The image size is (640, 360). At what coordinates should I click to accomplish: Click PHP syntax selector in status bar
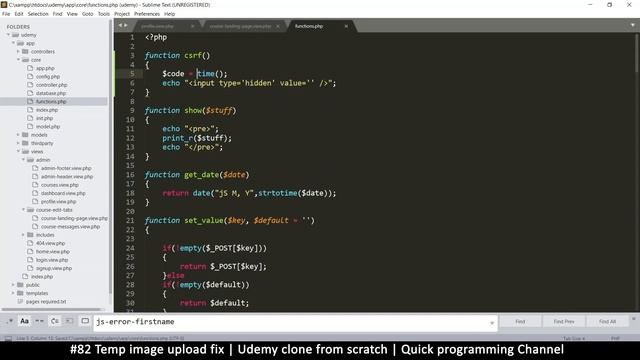pyautogui.click(x=615, y=338)
